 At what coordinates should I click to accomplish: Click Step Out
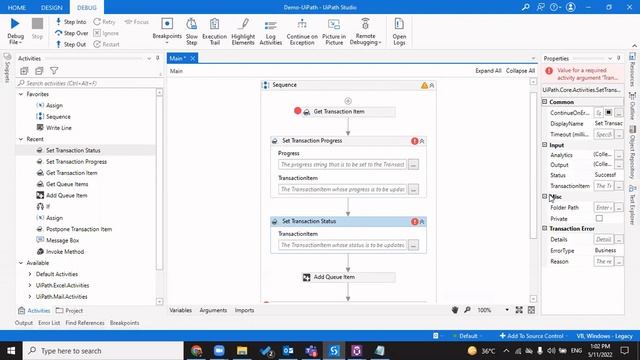pos(71,44)
